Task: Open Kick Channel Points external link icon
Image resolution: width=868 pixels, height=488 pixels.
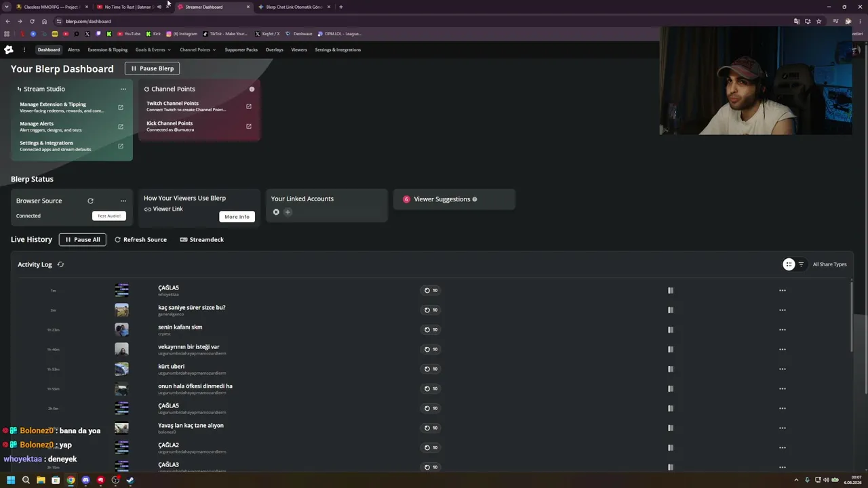Action: tap(249, 126)
